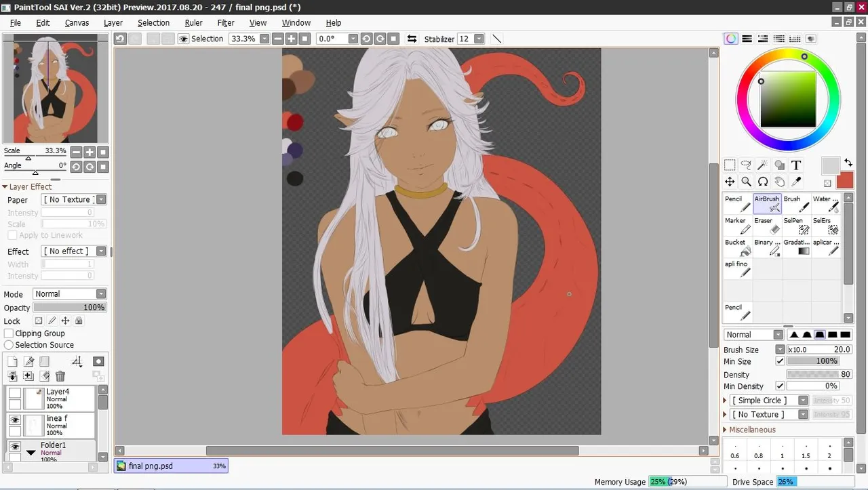The height and width of the screenshot is (490, 868).
Task: Click the Undo arrow in toolbar
Action: 120,39
